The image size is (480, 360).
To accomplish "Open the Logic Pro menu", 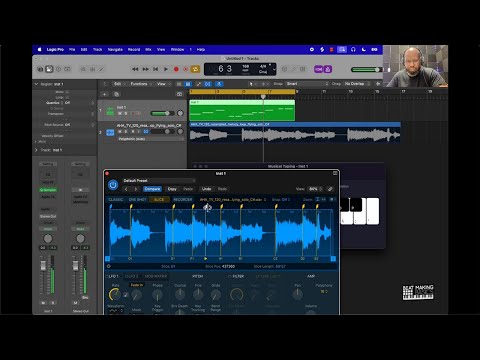I will 55,49.
